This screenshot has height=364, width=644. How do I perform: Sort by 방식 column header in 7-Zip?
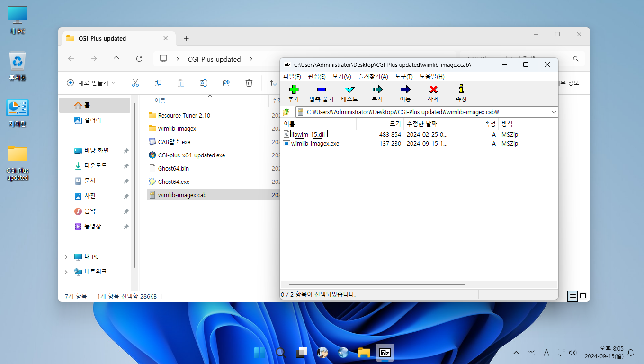[522, 124]
